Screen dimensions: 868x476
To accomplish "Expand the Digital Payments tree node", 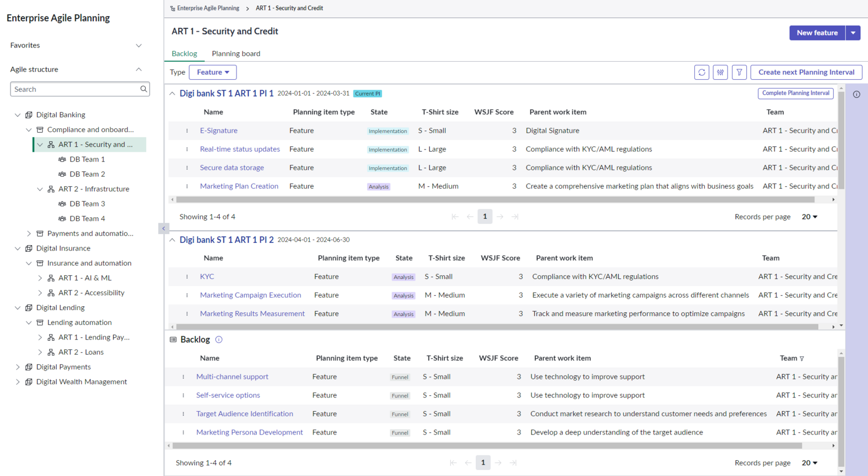I will pyautogui.click(x=17, y=367).
